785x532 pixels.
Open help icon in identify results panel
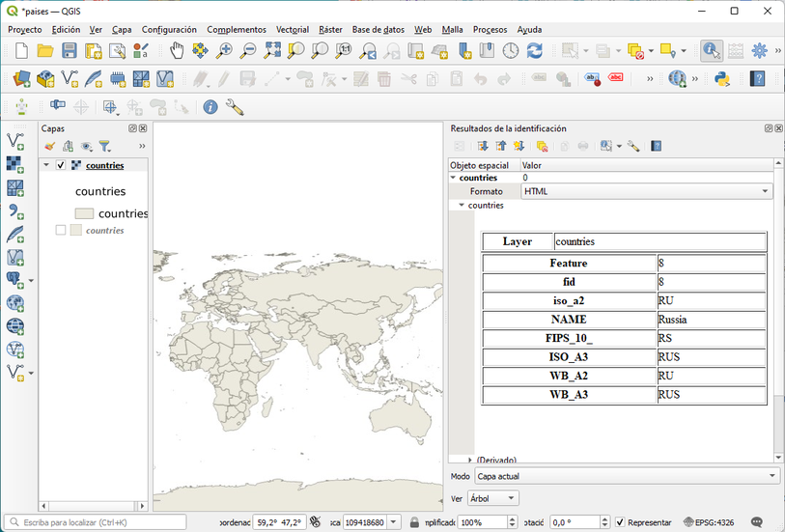[x=657, y=146]
